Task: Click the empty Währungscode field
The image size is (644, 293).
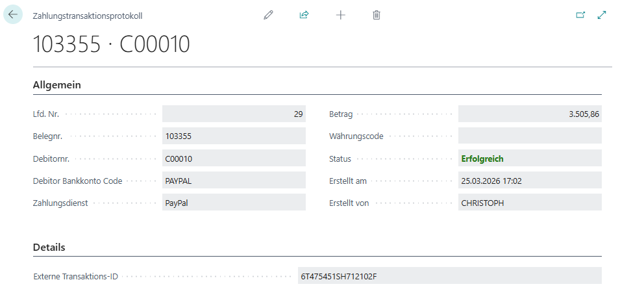Action: [x=530, y=136]
